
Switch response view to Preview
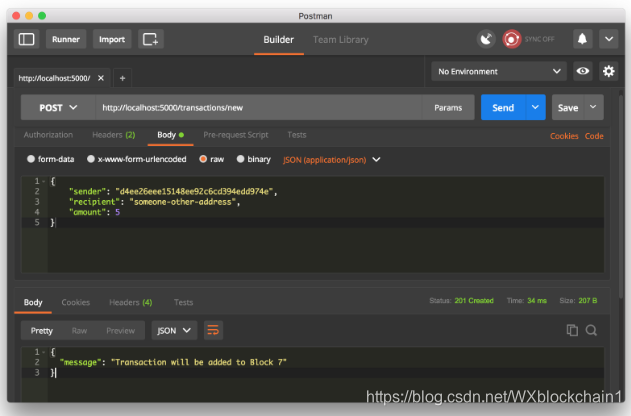(120, 331)
